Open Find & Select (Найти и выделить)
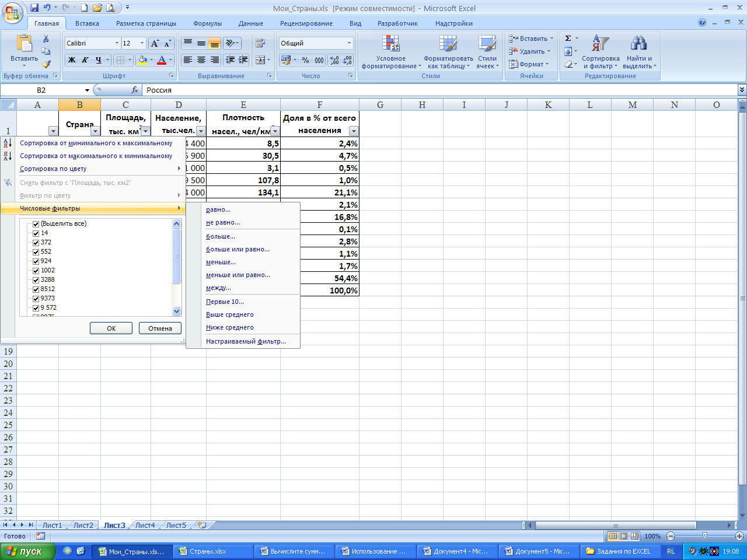 point(639,52)
